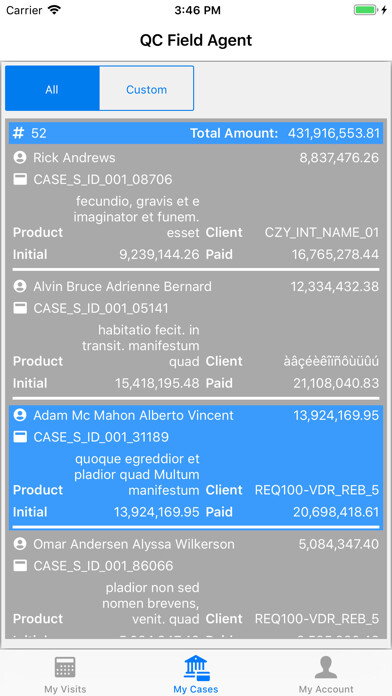Open the My Visits calculator icon
392x696 pixels.
point(65,667)
